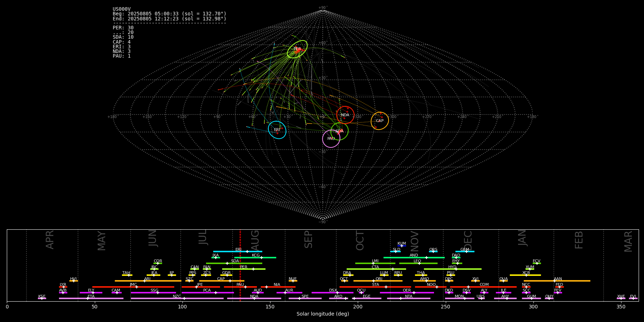The image size is (644, 322).
Task: Click the 150 tick on solar longitude axis
Action: click(x=270, y=307)
